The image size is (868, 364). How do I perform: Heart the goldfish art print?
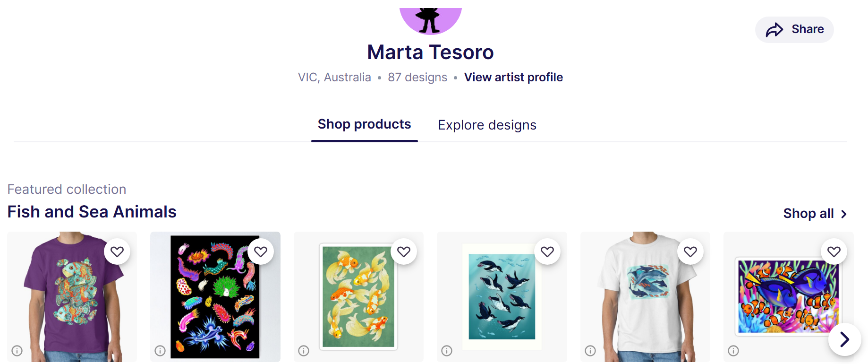coord(404,251)
